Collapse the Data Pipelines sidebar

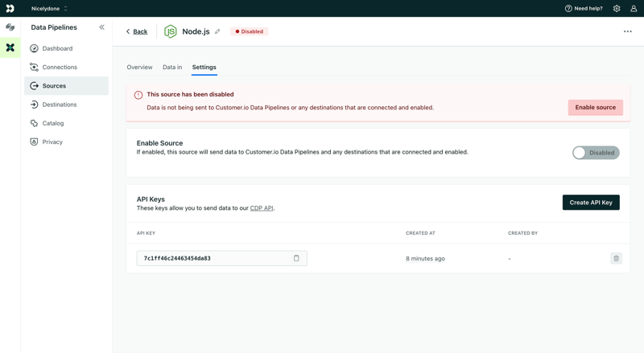click(x=101, y=27)
